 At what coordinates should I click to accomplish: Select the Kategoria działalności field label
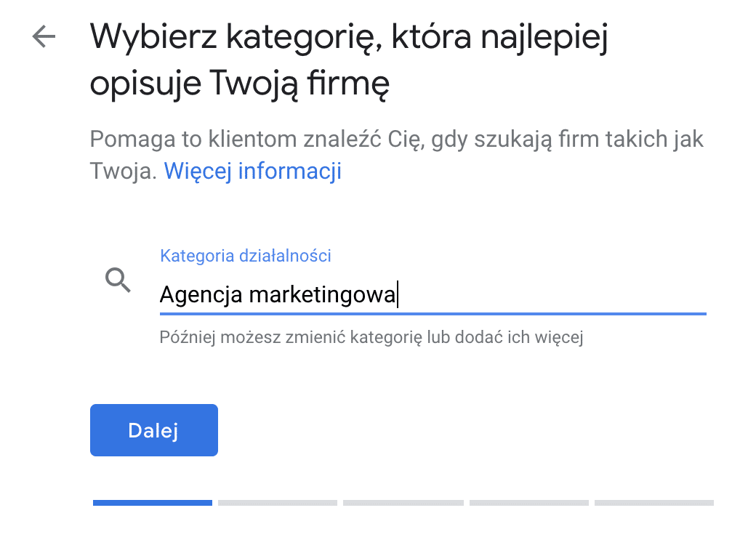coord(245,256)
